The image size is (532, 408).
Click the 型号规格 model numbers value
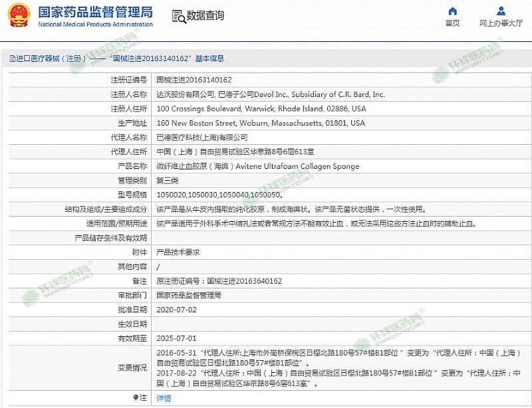pyautogui.click(x=220, y=195)
